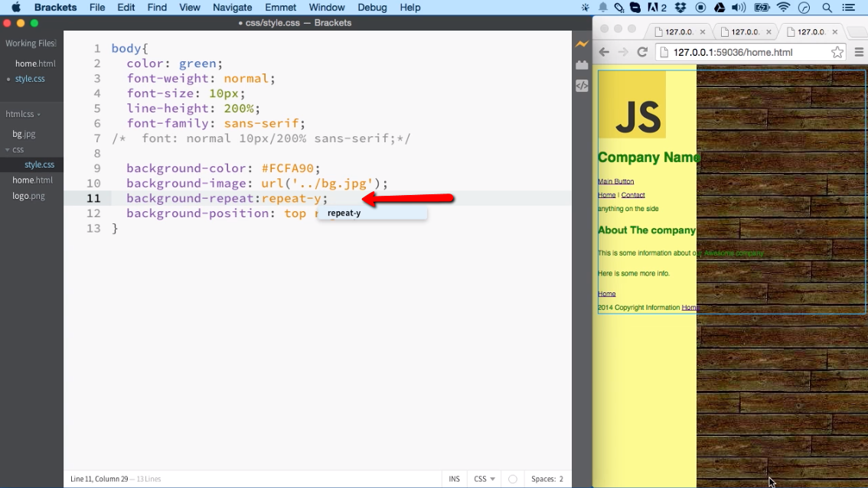Viewport: 868px width, 488px height.
Task: Start Brackets Live Preview lightning icon
Action: (x=582, y=44)
